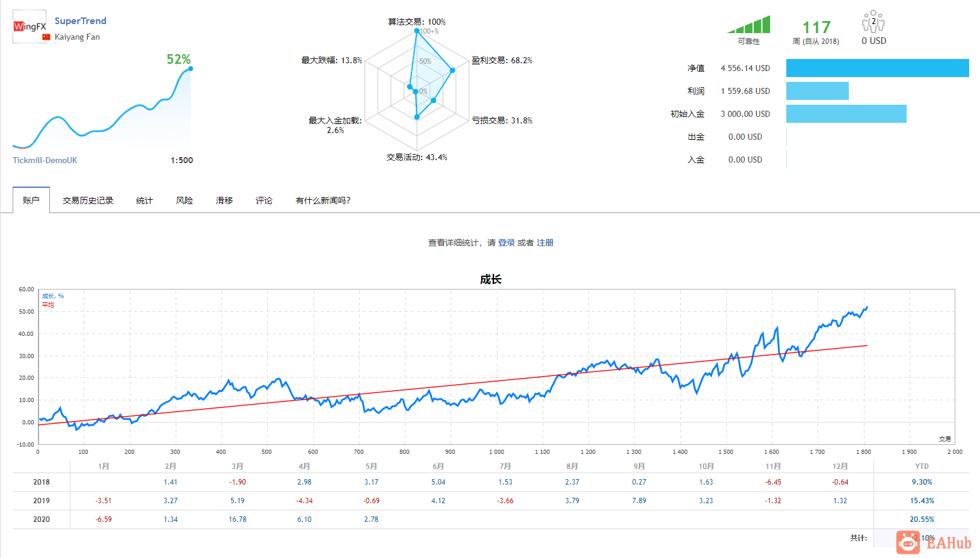Click the 2020 April 6.10 cell
Viewport: 980px width, 558px height.
(304, 519)
